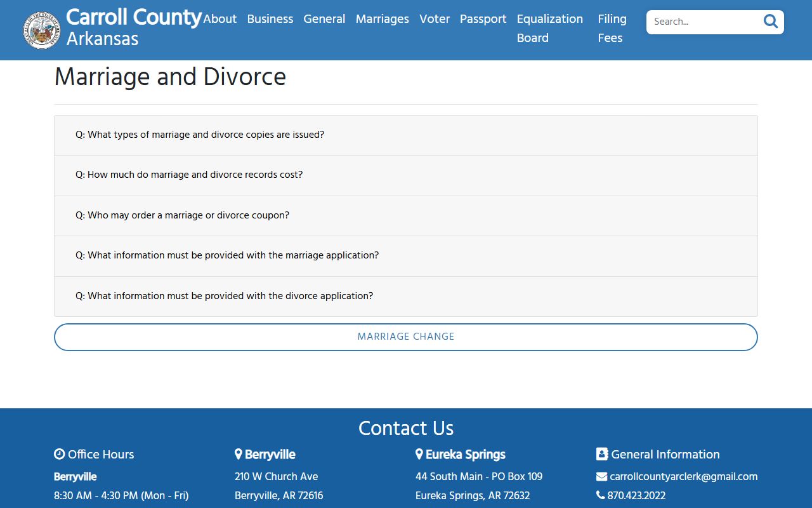Expand marriage application information question

pos(227,255)
